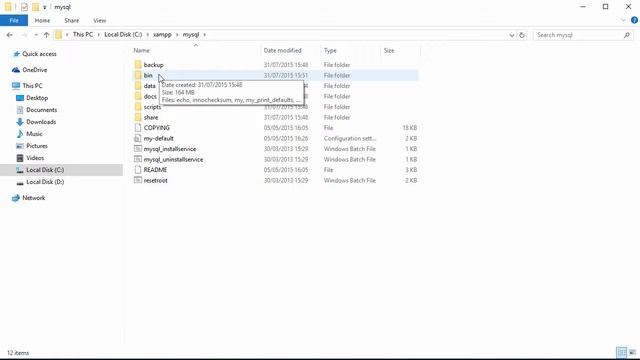Open Documents in the navigation pane
This screenshot has width=640, height=360.
click(x=42, y=110)
